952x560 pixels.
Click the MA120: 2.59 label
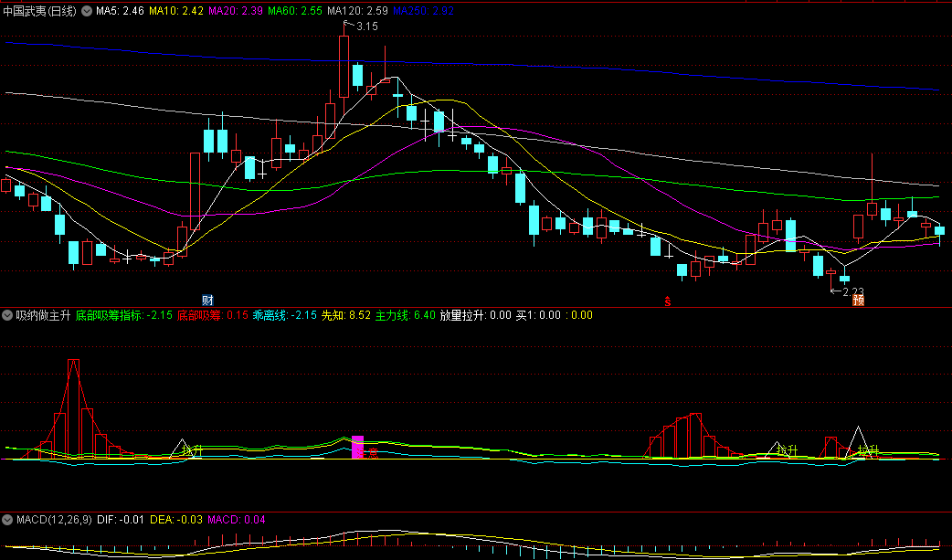357,11
